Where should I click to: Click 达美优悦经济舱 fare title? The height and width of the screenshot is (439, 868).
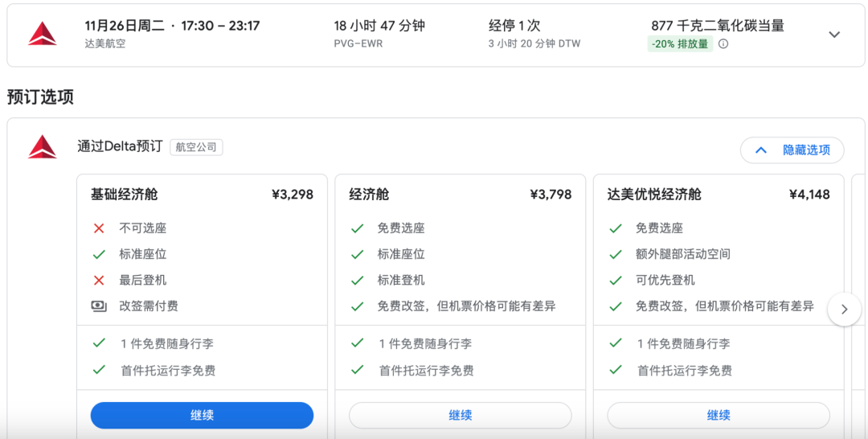pos(654,195)
